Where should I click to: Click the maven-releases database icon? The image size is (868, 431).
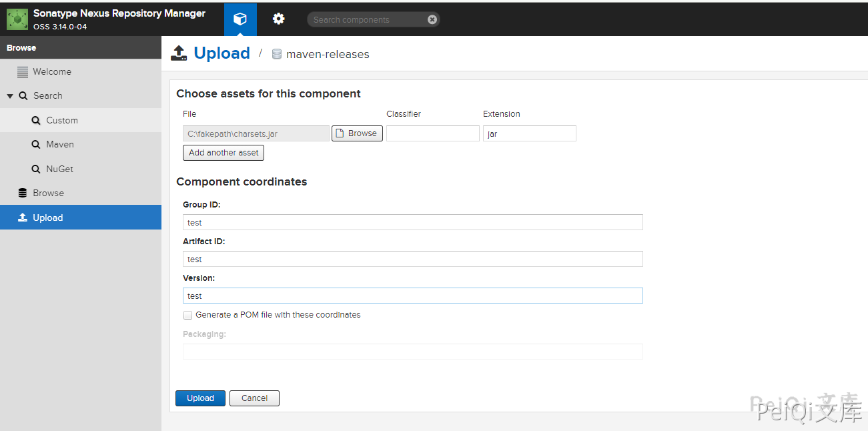click(x=277, y=54)
